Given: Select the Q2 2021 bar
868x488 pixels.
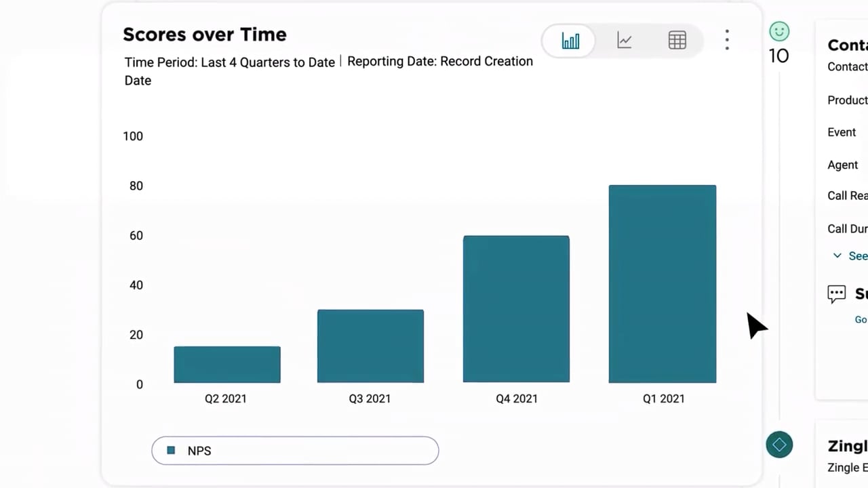Looking at the screenshot, I should 226,365.
